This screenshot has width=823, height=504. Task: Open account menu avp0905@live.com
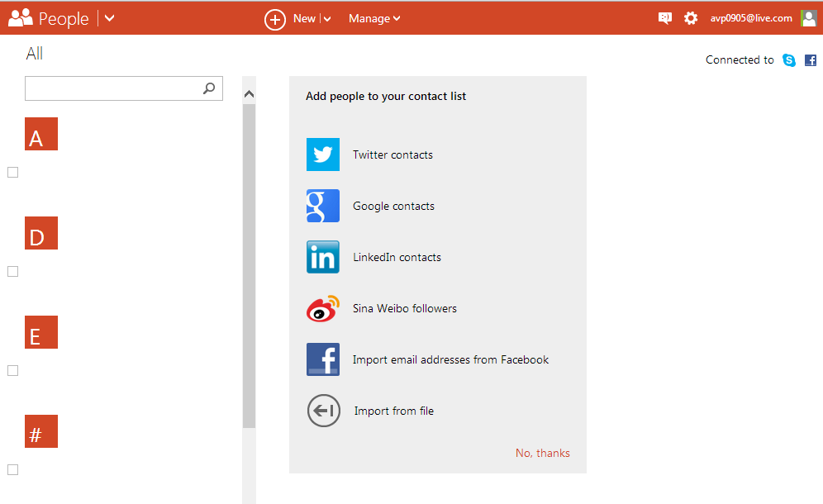(x=751, y=18)
